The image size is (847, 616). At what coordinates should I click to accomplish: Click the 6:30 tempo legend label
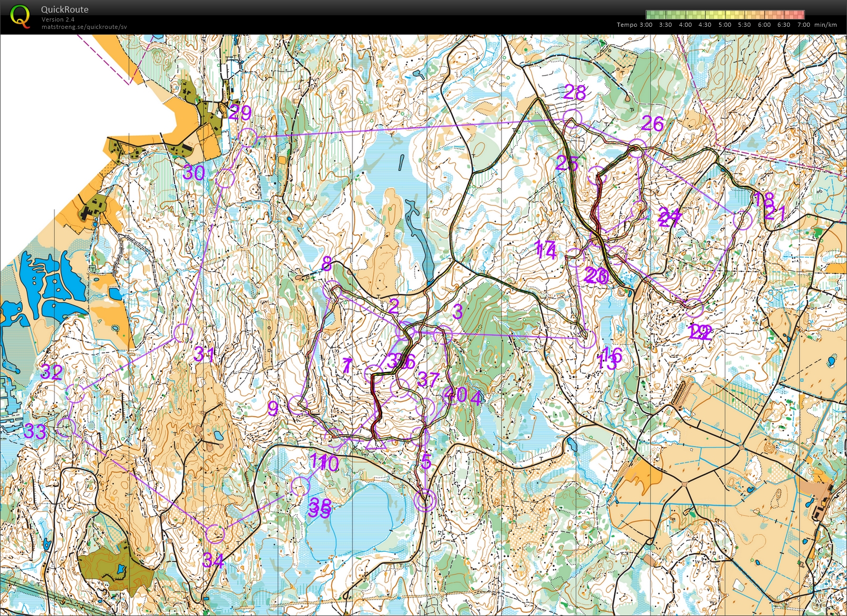pyautogui.click(x=784, y=25)
